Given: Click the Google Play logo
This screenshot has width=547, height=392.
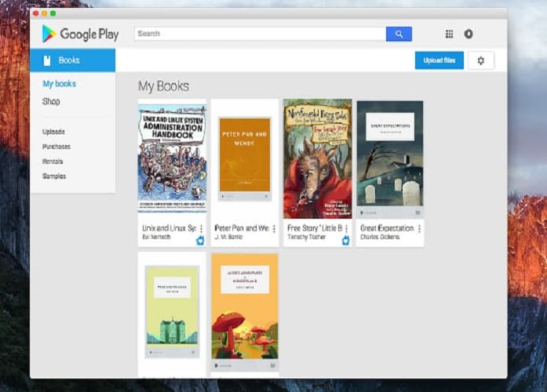Looking at the screenshot, I should pos(81,34).
